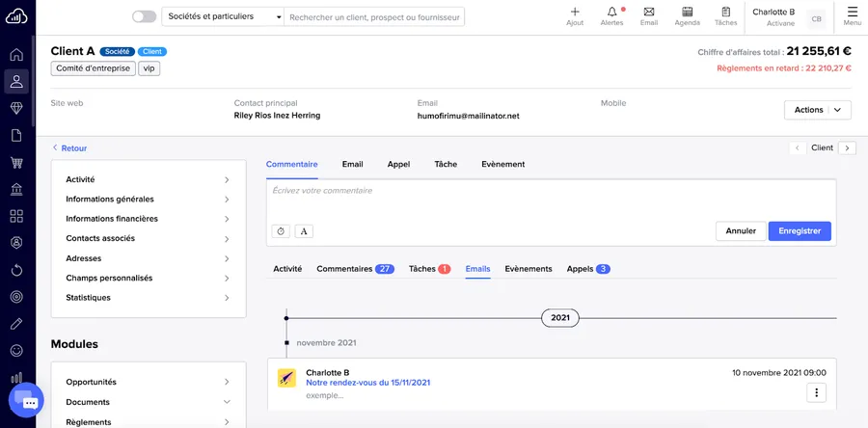Open Notre rendez-vous du 15/11/2021 email

coord(368,383)
